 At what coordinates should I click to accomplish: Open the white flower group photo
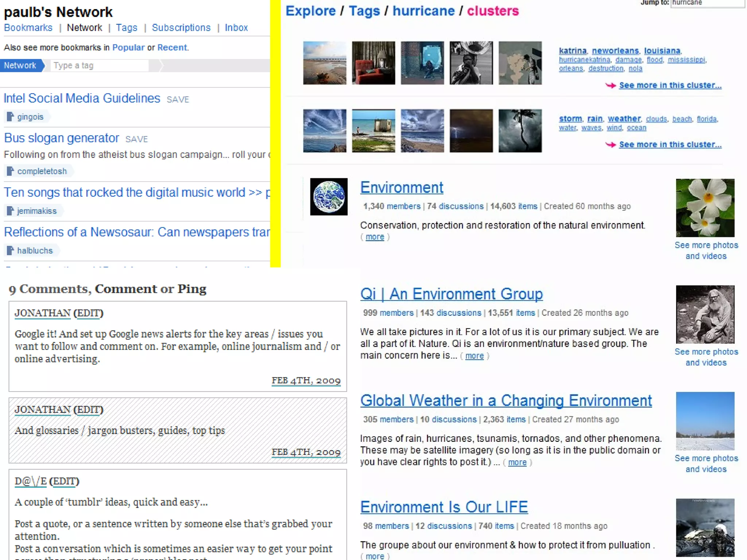705,207
